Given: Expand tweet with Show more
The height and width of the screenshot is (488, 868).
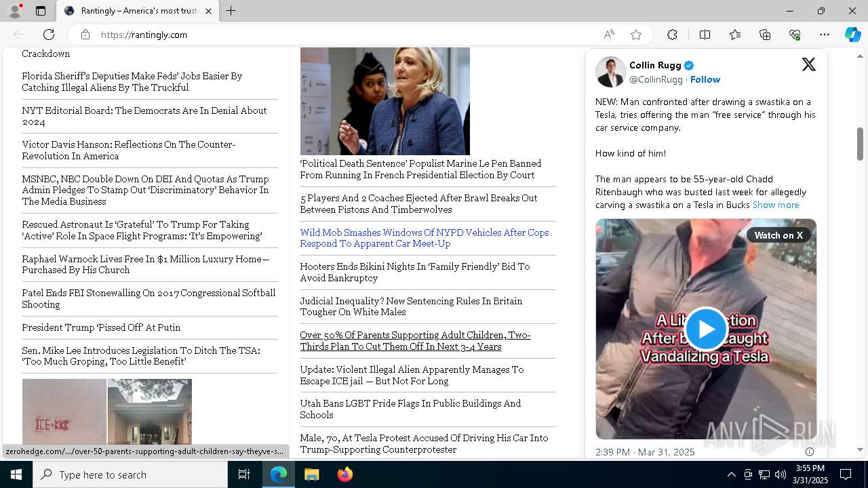Looking at the screenshot, I should pos(776,205).
